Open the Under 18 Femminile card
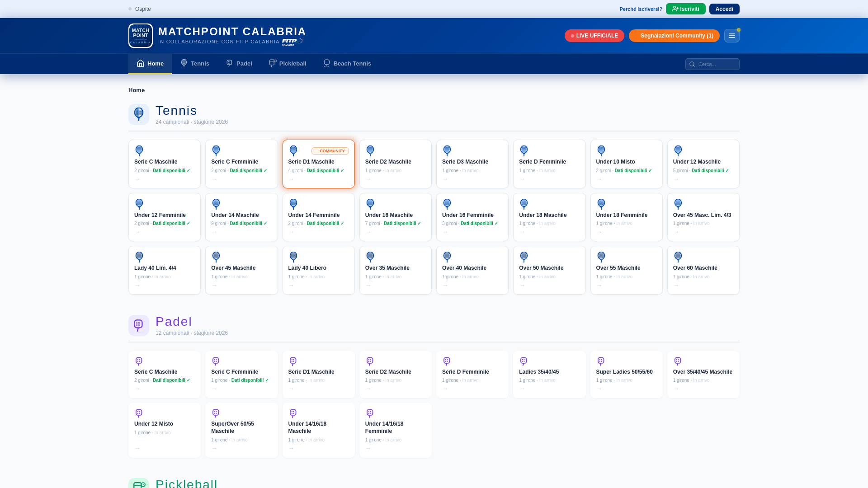Viewport: 868px width, 488px height. click(x=627, y=217)
